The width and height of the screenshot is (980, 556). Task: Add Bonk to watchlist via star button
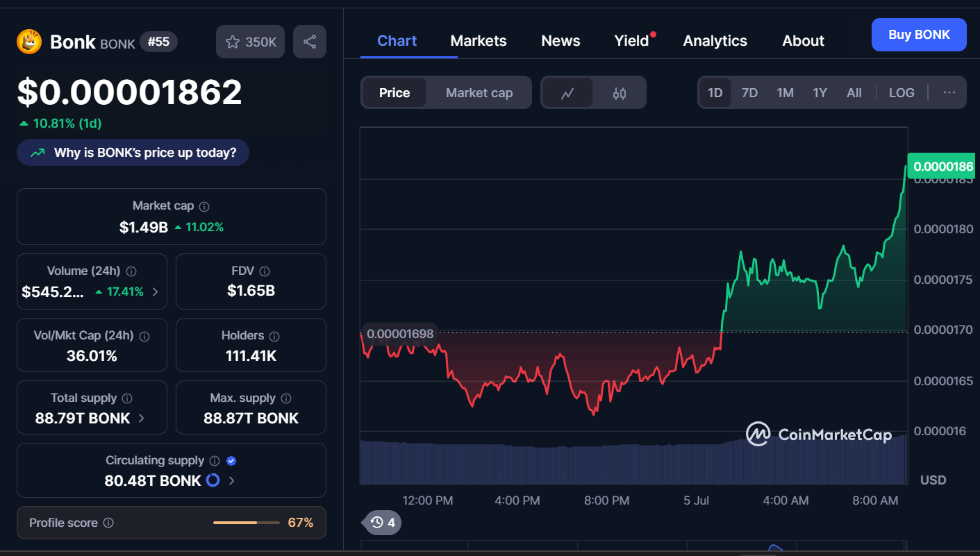pos(251,42)
